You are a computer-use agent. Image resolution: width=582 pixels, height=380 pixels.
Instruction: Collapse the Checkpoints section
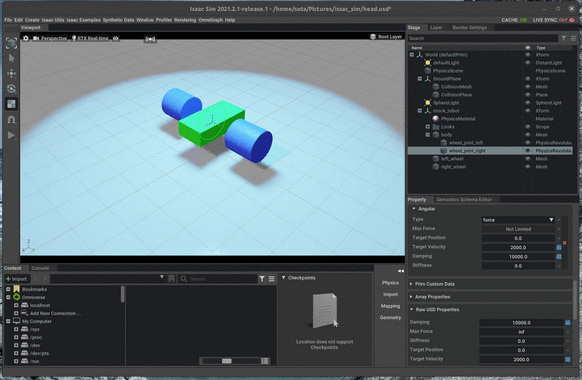(x=284, y=278)
